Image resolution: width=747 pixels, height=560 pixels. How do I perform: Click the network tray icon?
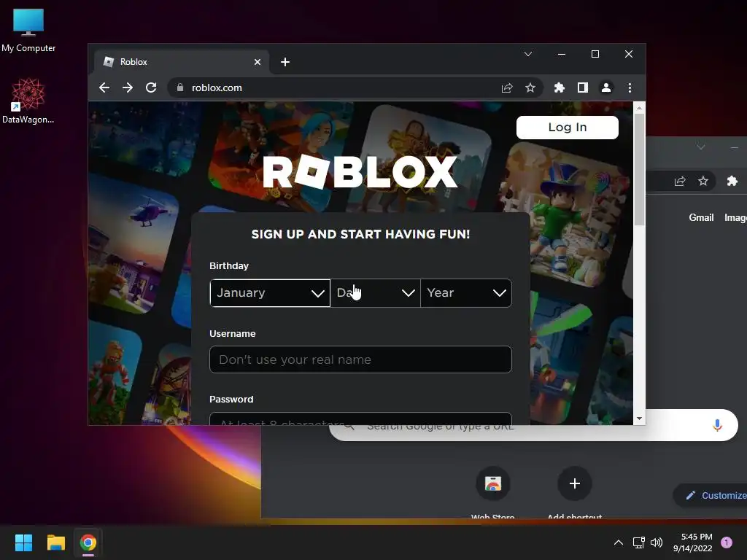click(638, 542)
